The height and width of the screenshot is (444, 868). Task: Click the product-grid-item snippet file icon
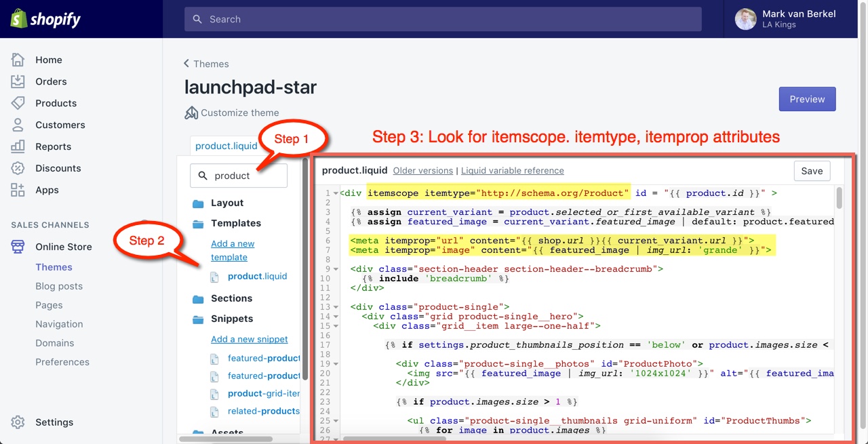click(x=215, y=394)
